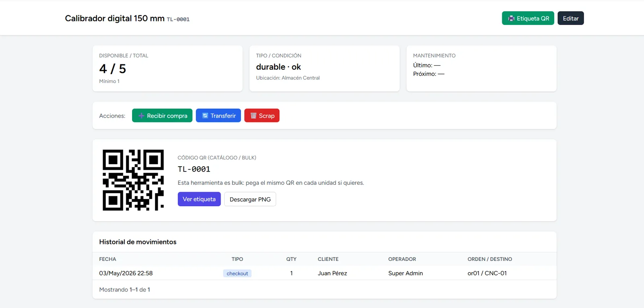Click the FECHA column header
Image resolution: width=644 pixels, height=308 pixels.
pyautogui.click(x=107, y=259)
